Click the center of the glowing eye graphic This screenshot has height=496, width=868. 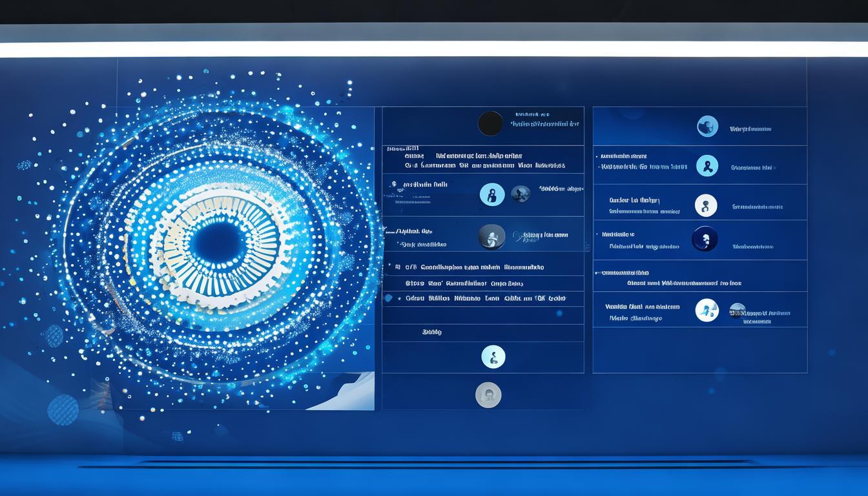click(x=219, y=243)
